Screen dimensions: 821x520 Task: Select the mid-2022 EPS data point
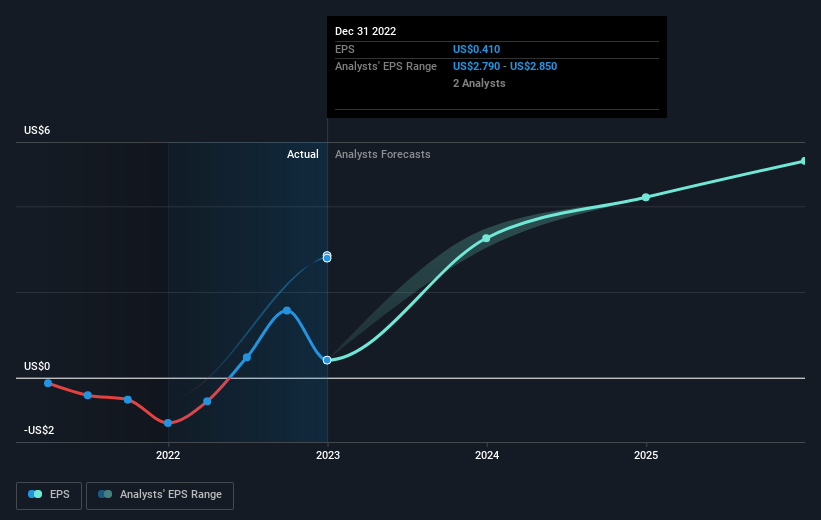pyautogui.click(x=247, y=358)
